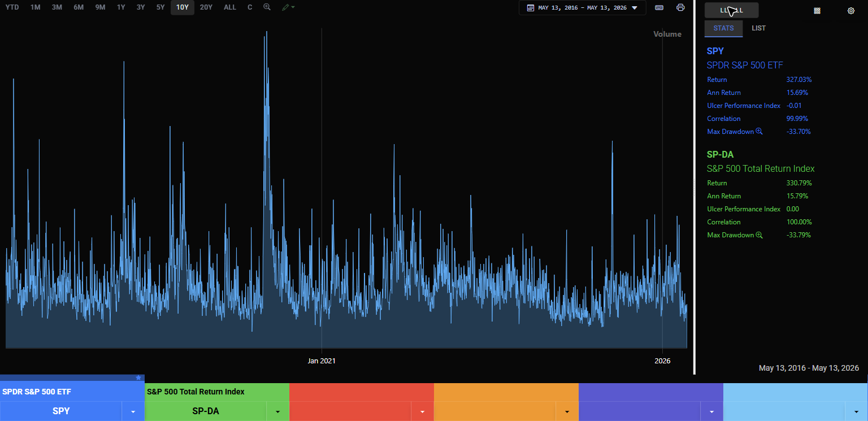Viewport: 868px width, 421px height.
Task: Select the ALL time range
Action: click(x=230, y=7)
